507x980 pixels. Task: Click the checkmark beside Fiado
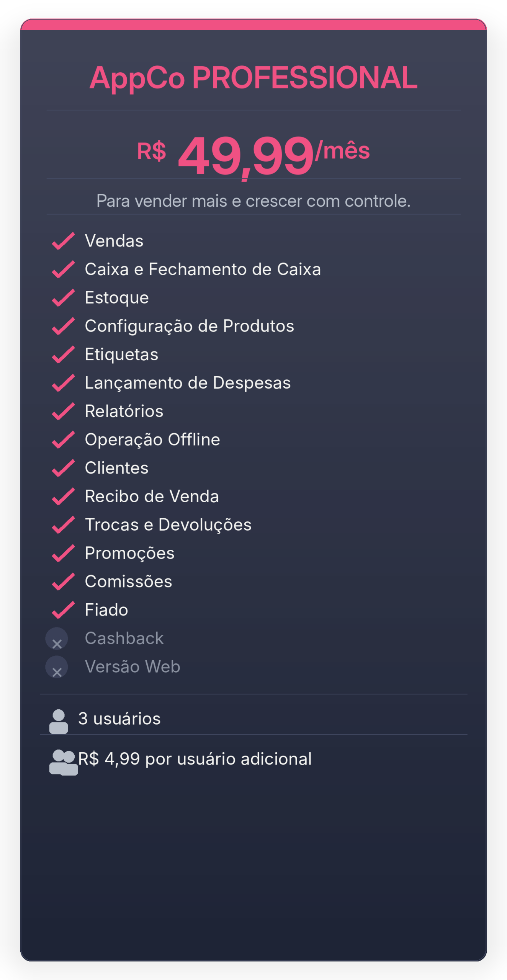pos(63,610)
